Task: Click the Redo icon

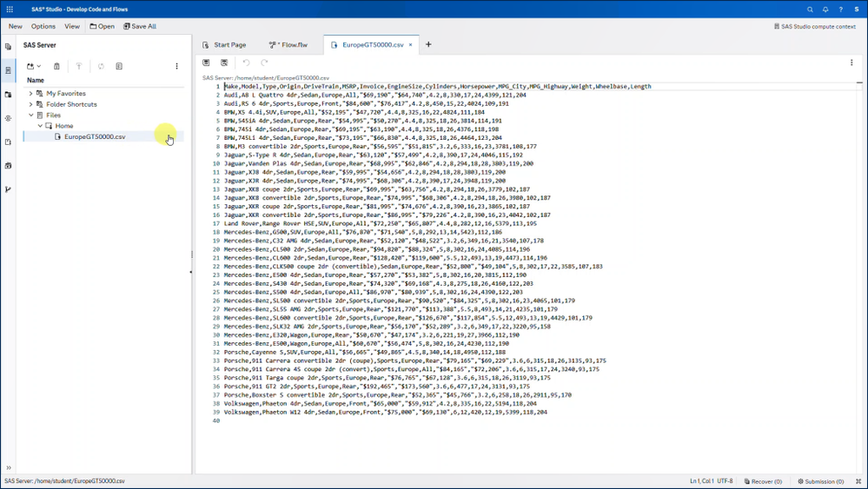Action: click(x=264, y=63)
